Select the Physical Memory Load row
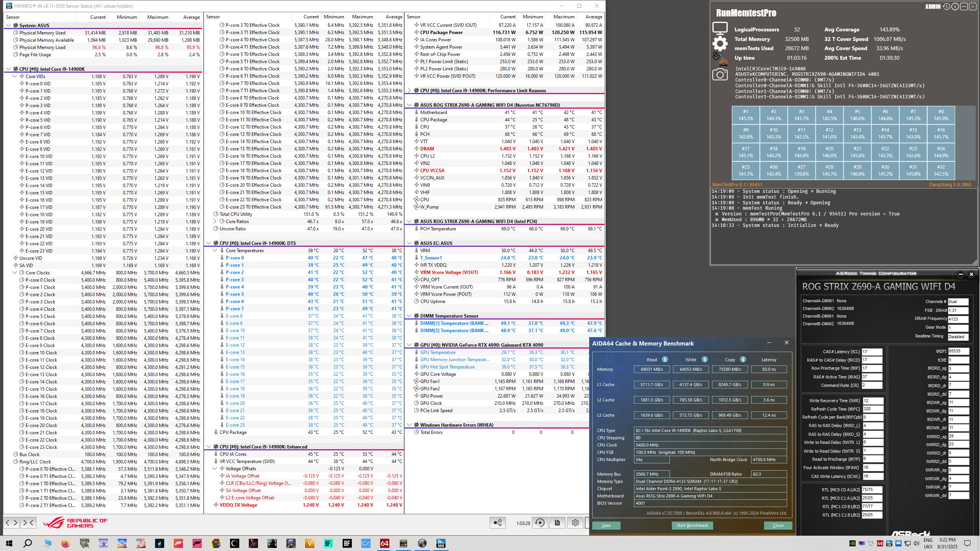 pyautogui.click(x=103, y=47)
